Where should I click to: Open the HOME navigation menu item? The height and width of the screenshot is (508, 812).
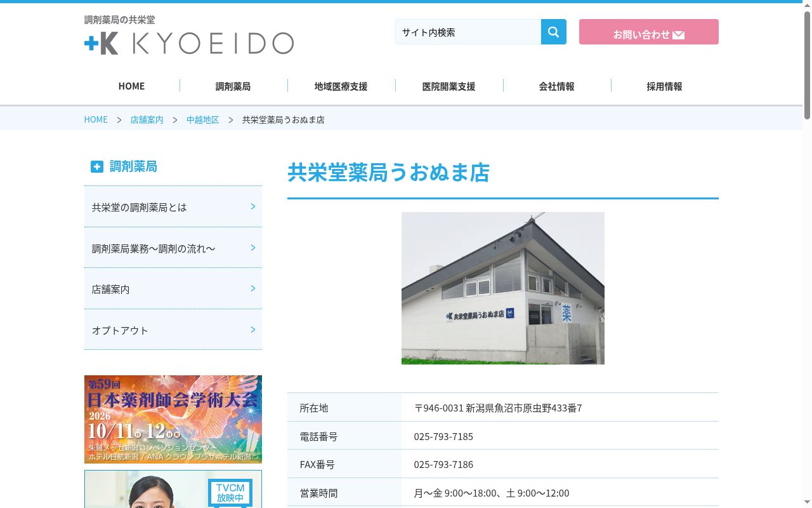click(131, 86)
